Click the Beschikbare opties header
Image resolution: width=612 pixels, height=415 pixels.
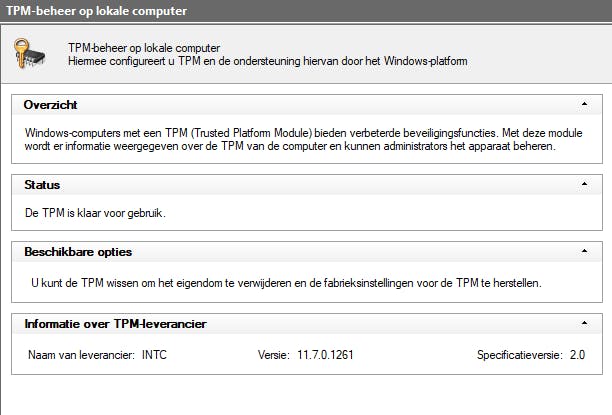[78, 252]
